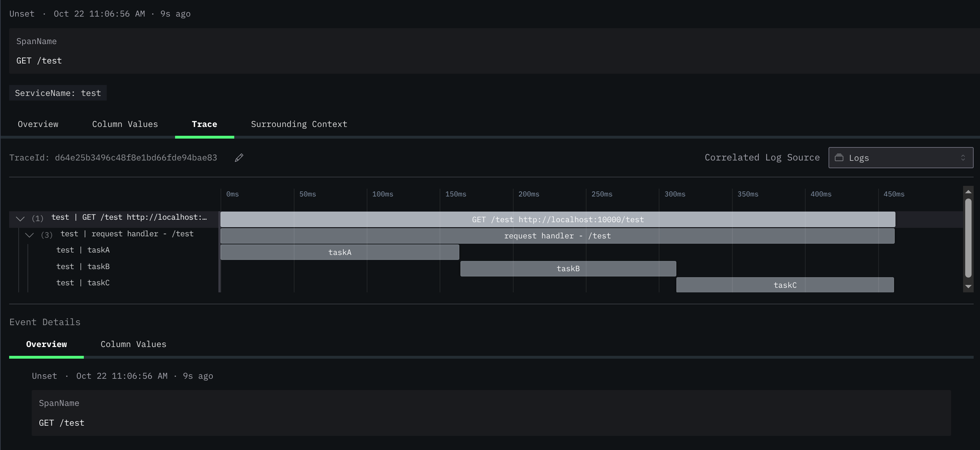The image size is (980, 450).
Task: Open the Surrounding Context tab
Action: tap(299, 124)
